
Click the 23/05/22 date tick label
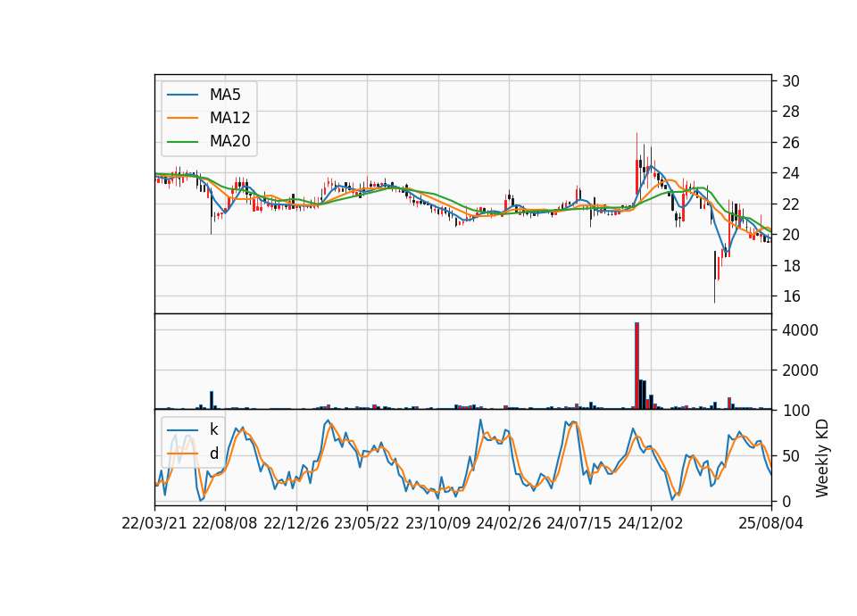click(367, 523)
